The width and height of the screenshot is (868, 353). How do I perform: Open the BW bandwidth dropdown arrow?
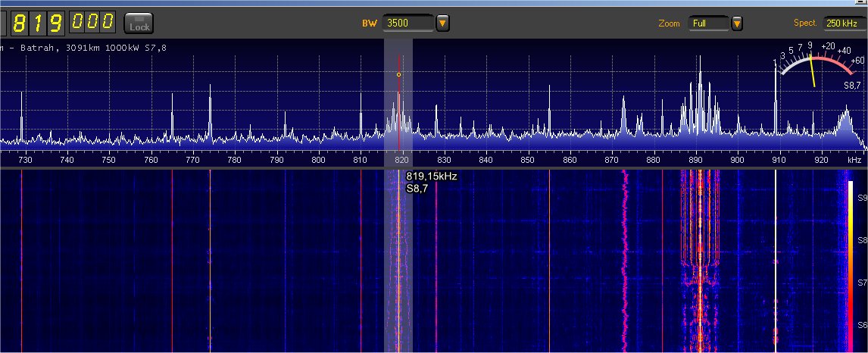click(443, 23)
